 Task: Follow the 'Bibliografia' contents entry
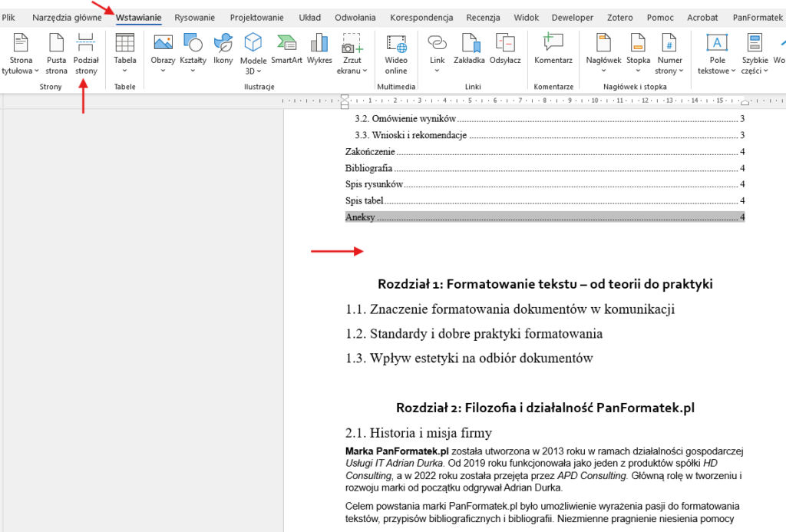click(x=545, y=168)
